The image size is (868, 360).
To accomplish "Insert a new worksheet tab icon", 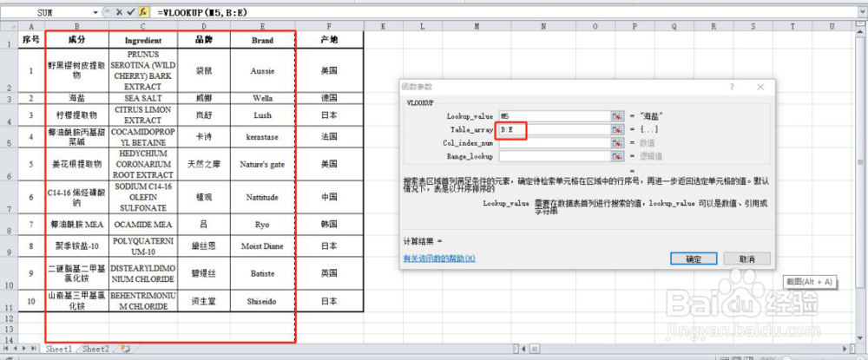I will 126,349.
